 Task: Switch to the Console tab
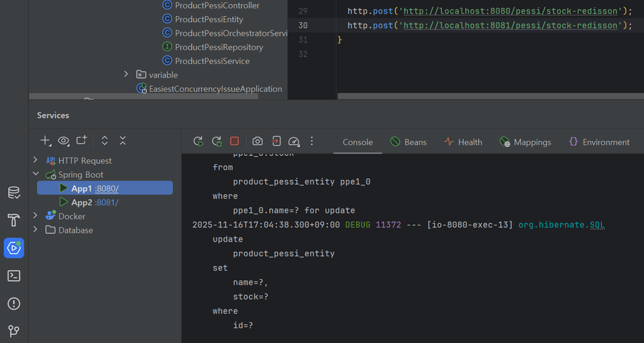pos(358,142)
